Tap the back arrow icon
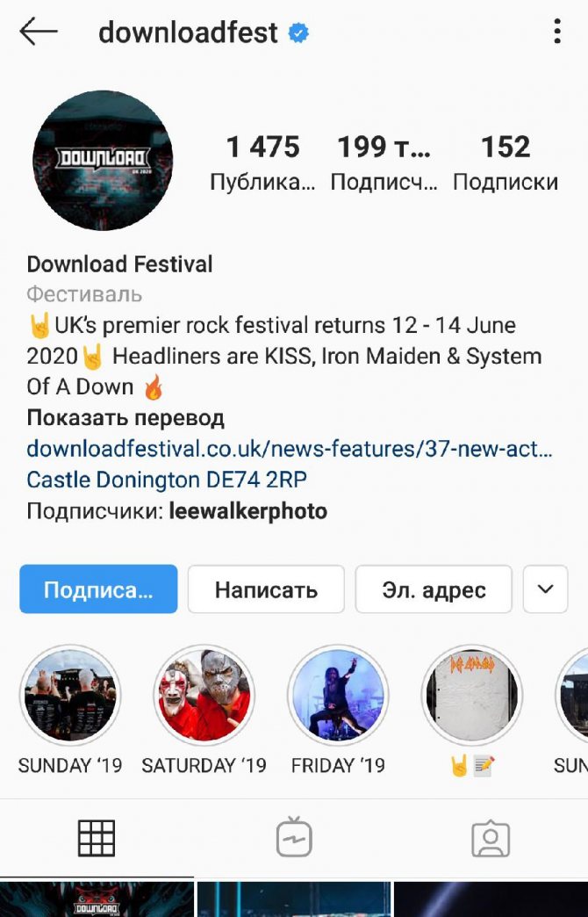This screenshot has height=917, width=588. point(39,31)
